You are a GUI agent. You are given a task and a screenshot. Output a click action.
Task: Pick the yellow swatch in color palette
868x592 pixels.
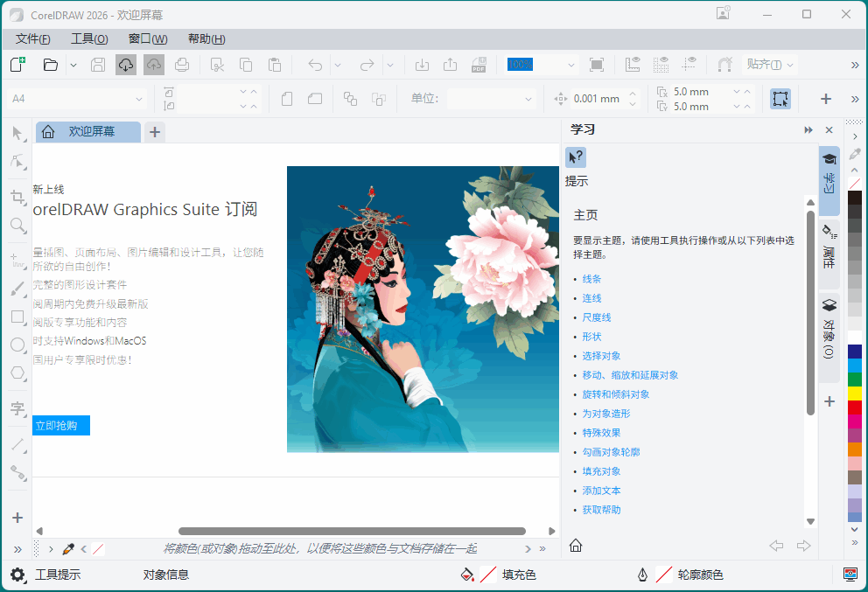[855, 394]
